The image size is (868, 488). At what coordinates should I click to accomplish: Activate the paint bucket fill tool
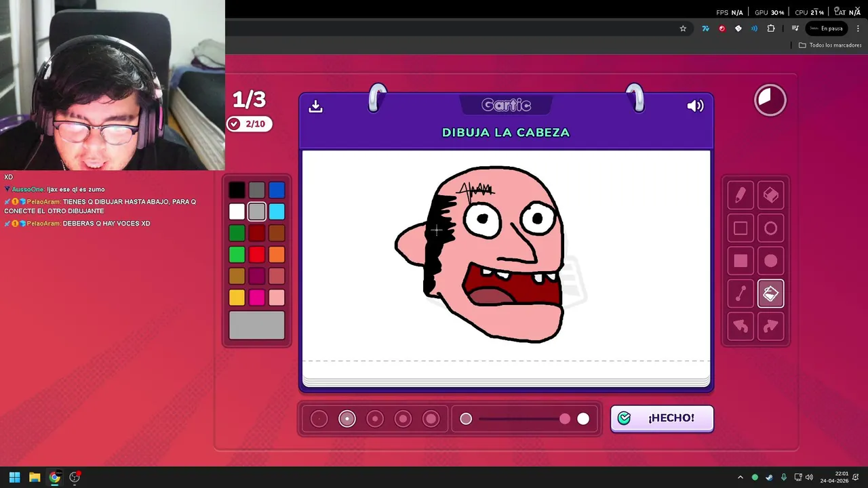point(771,293)
